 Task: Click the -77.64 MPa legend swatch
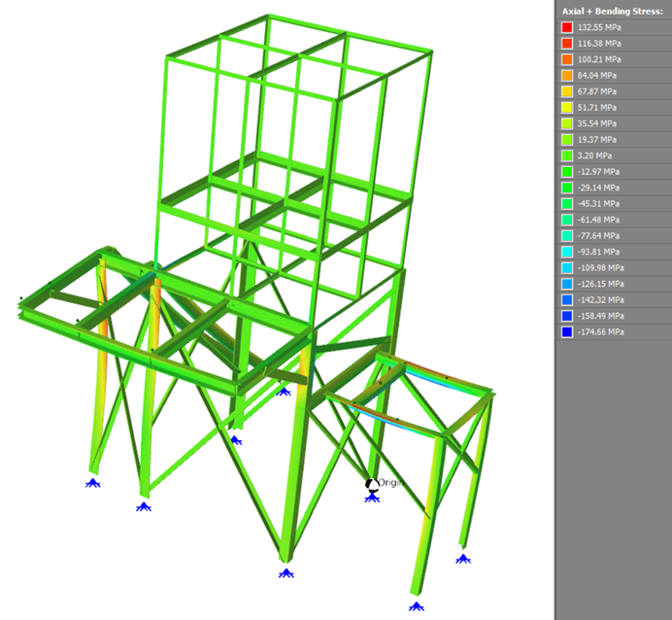click(567, 236)
